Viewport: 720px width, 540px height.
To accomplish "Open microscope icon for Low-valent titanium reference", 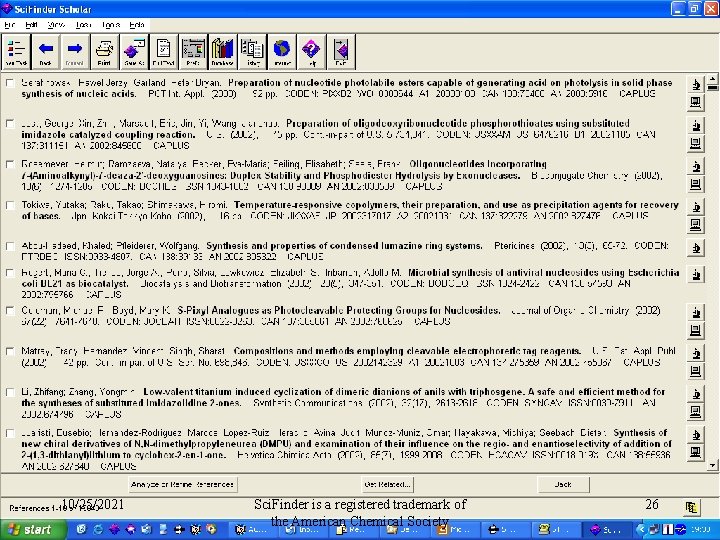I will click(696, 394).
